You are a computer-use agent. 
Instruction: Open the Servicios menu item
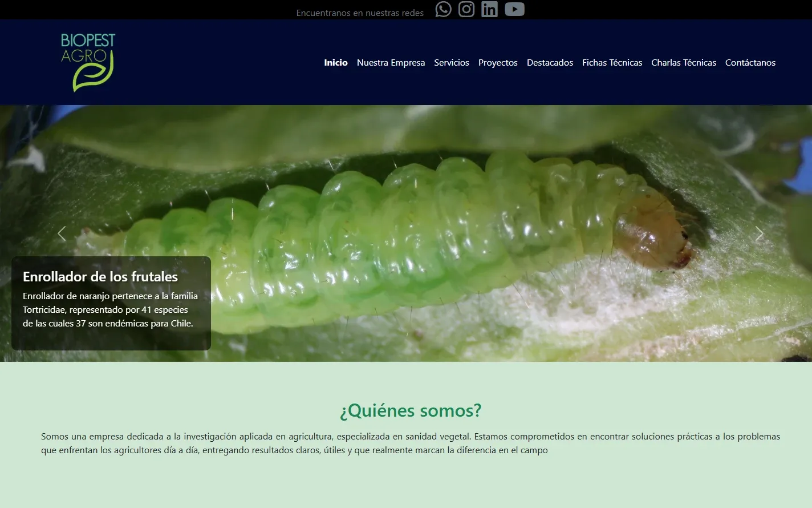click(x=452, y=63)
